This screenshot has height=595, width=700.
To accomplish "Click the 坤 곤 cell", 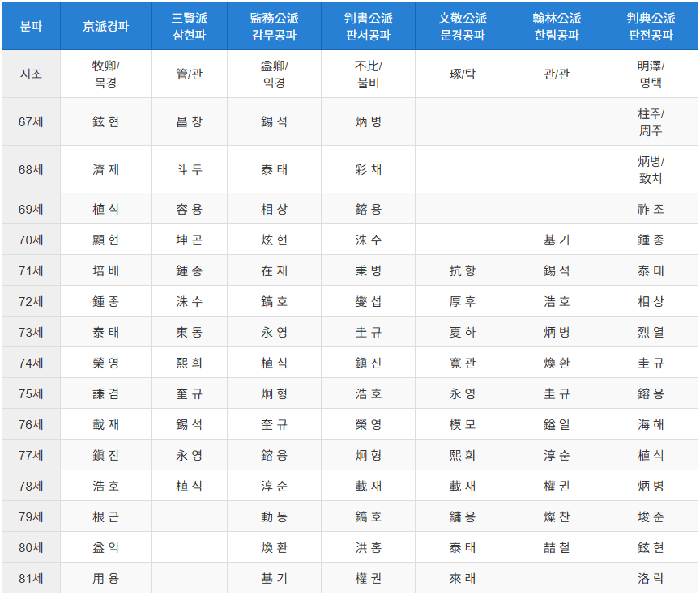I will (x=190, y=240).
